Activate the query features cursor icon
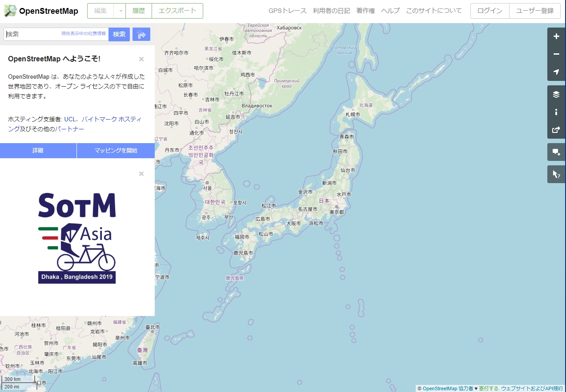Viewport: 566px width, 392px height. coord(556,174)
